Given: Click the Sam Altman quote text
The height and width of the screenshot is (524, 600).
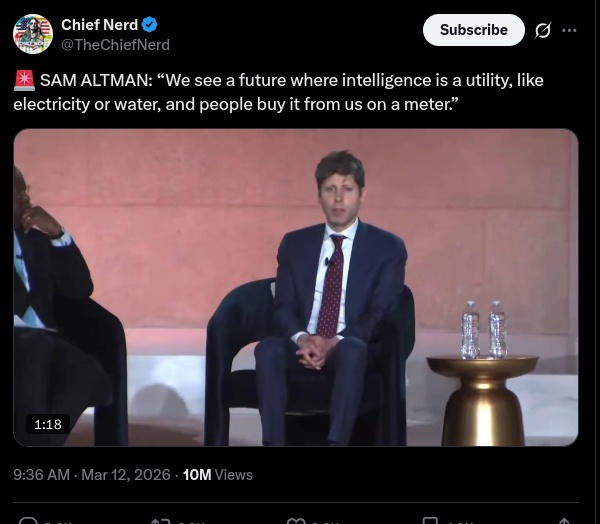Looking at the screenshot, I should [x=290, y=91].
